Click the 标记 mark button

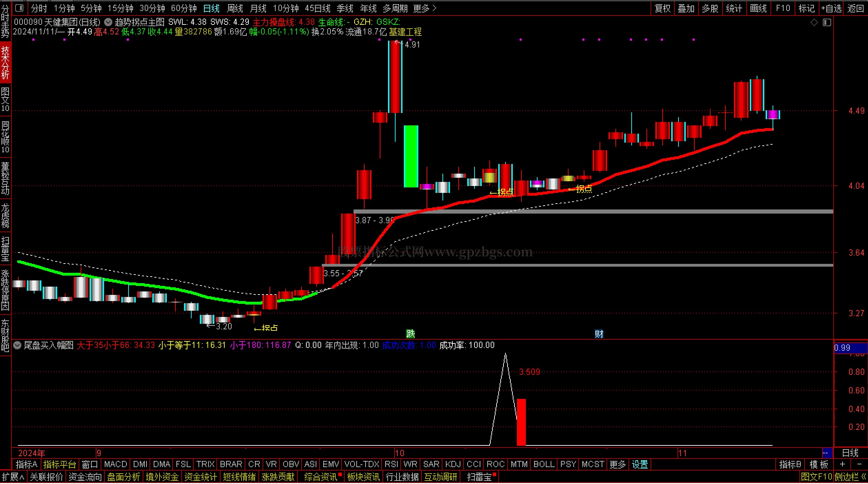point(807,8)
